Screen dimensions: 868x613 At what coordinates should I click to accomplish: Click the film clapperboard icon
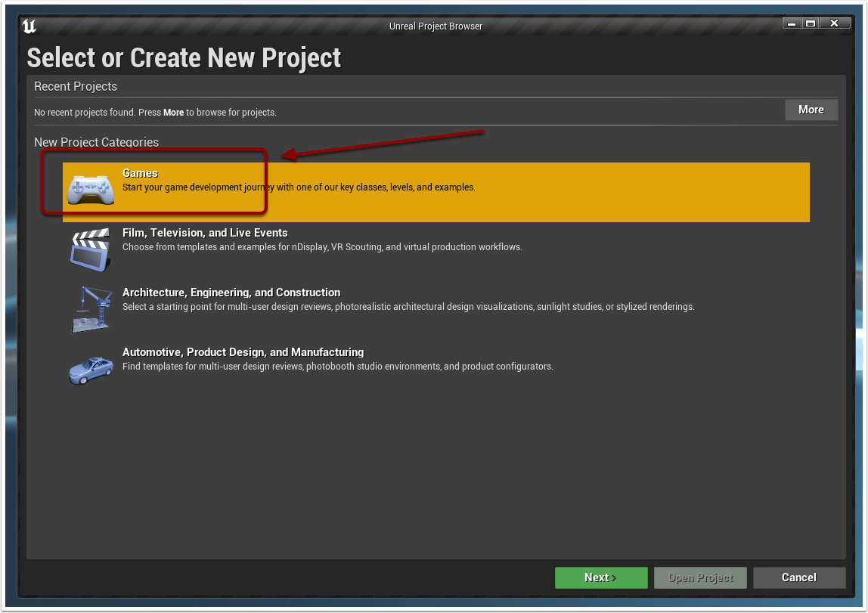pos(90,250)
